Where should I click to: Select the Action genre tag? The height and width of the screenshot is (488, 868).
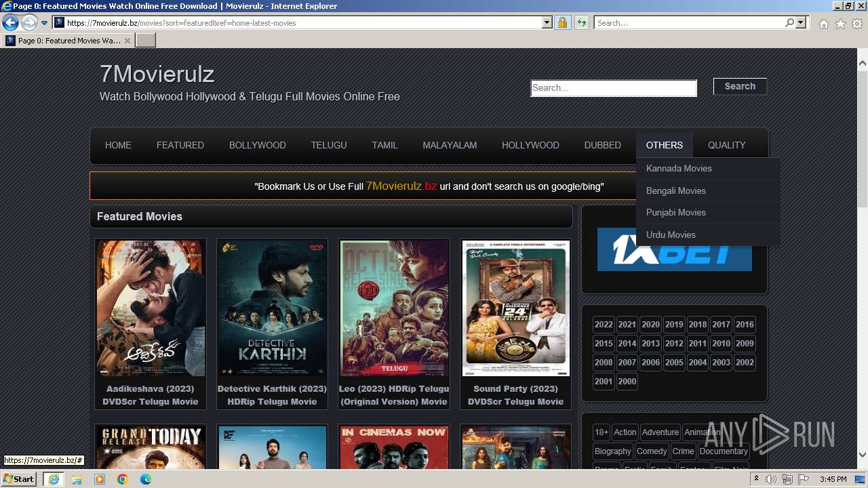click(x=625, y=432)
